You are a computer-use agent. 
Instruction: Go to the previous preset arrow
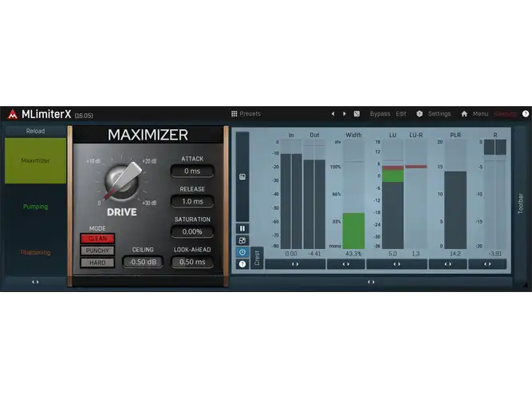pos(333,114)
